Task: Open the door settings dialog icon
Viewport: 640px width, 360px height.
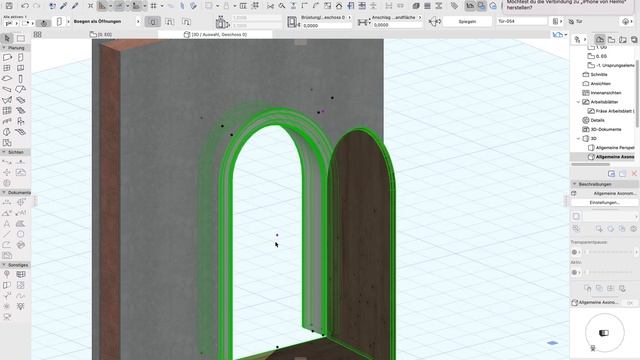Action: click(59, 22)
